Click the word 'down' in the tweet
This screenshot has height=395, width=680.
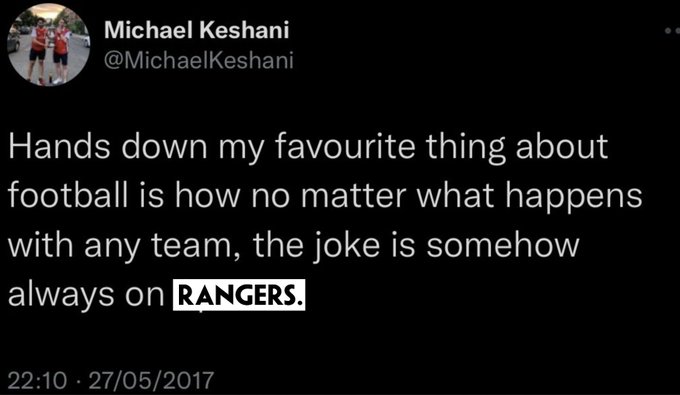(164, 147)
